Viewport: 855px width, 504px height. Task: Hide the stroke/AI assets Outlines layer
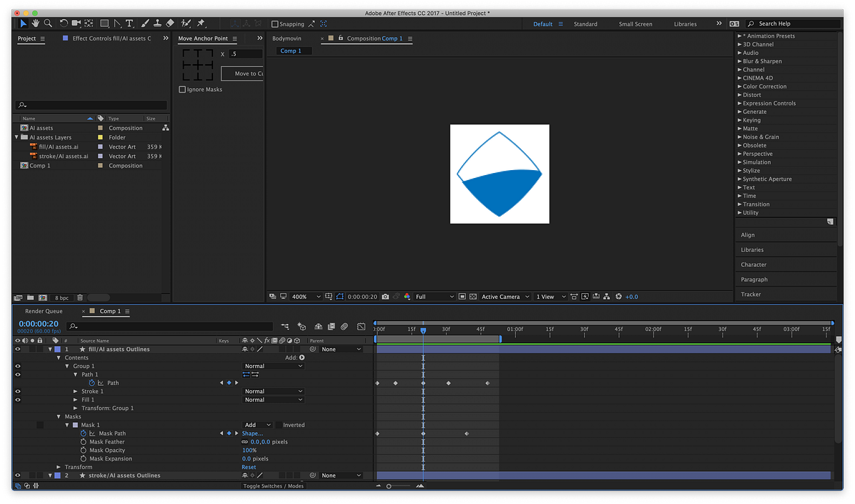click(19, 476)
